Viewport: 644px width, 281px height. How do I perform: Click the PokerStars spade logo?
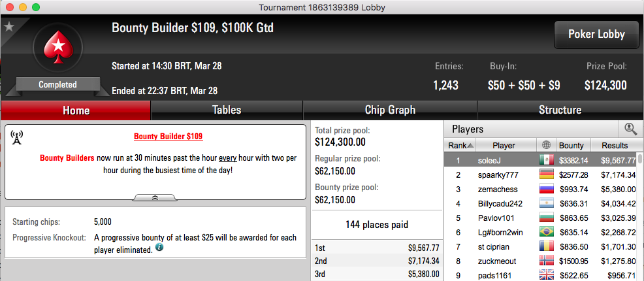(57, 46)
